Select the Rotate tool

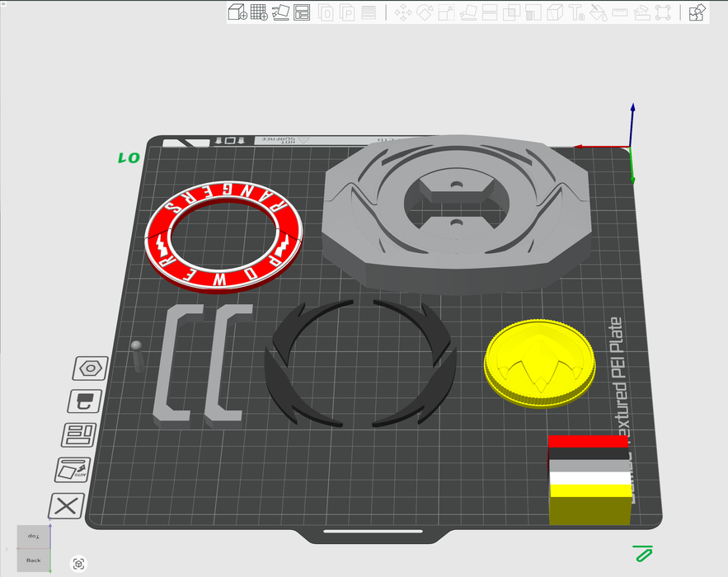(x=425, y=13)
